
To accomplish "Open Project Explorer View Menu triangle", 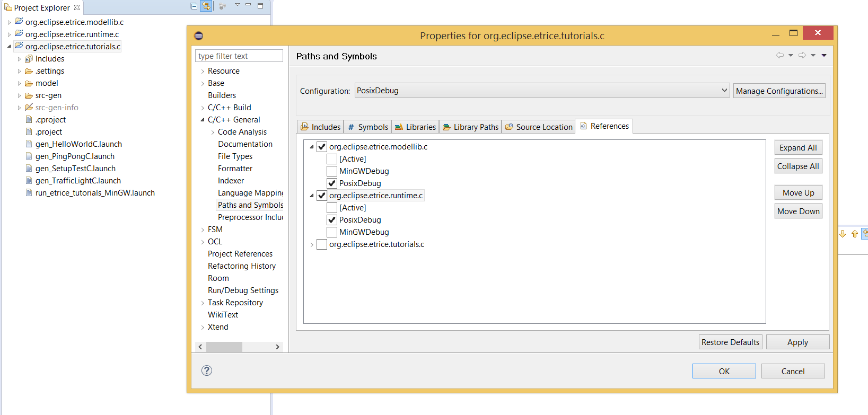I will pos(237,5).
